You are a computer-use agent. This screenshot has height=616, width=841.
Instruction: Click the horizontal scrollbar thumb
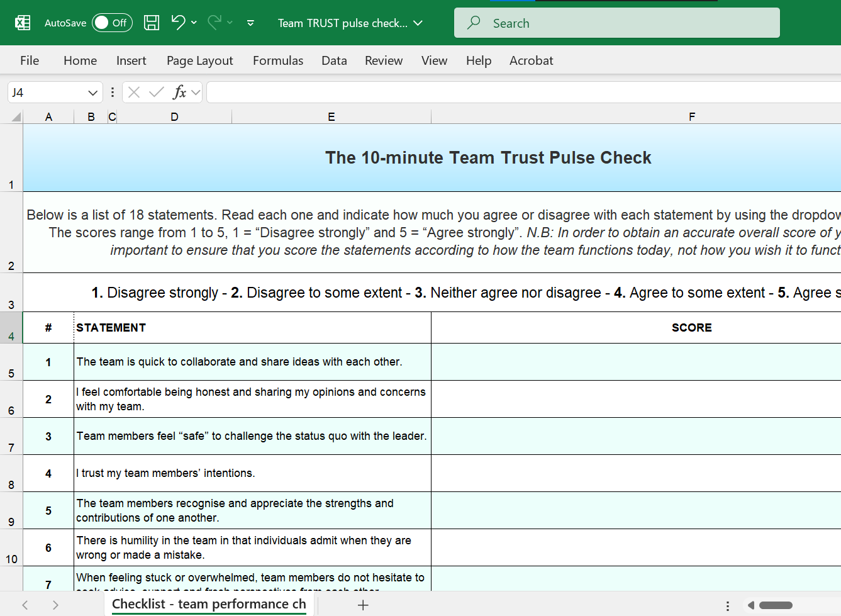click(776, 605)
